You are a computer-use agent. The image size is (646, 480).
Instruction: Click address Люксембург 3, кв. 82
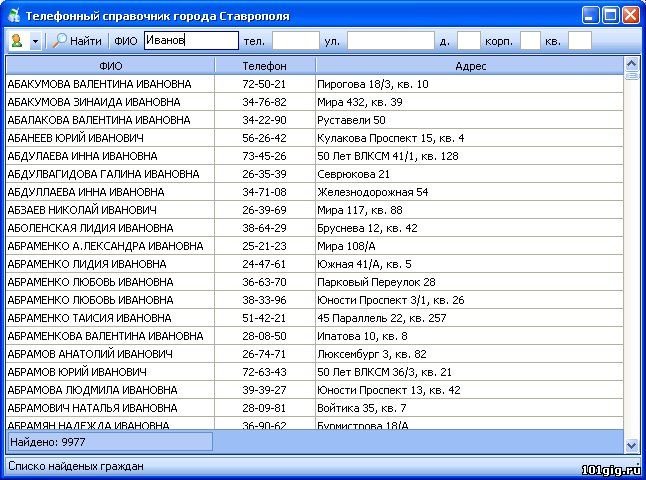click(x=372, y=354)
